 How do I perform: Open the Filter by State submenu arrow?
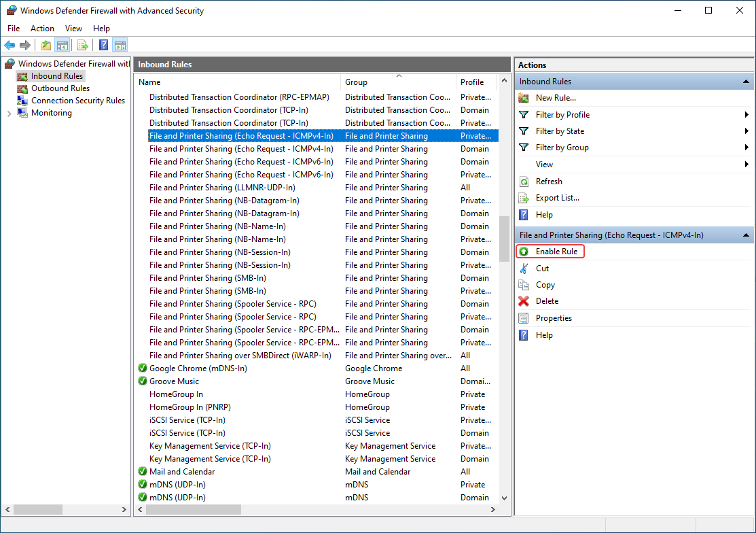[x=746, y=131]
